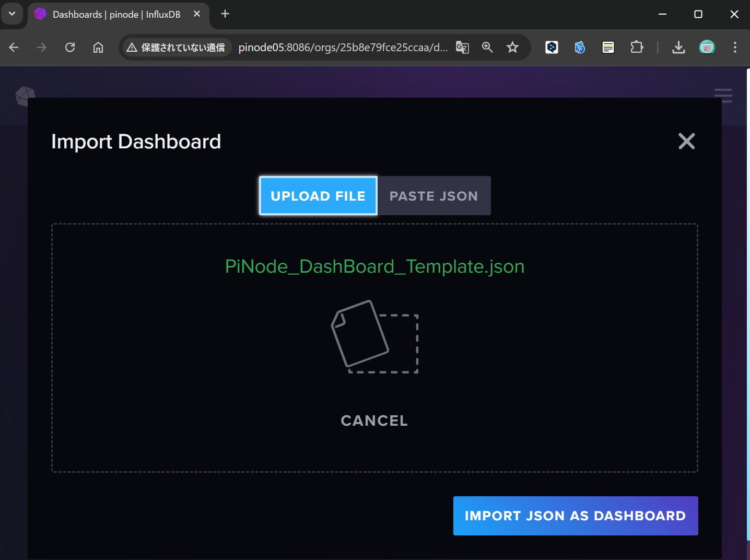
Task: Click the PiNode_DashBoard_Template.json file name
Action: (374, 266)
